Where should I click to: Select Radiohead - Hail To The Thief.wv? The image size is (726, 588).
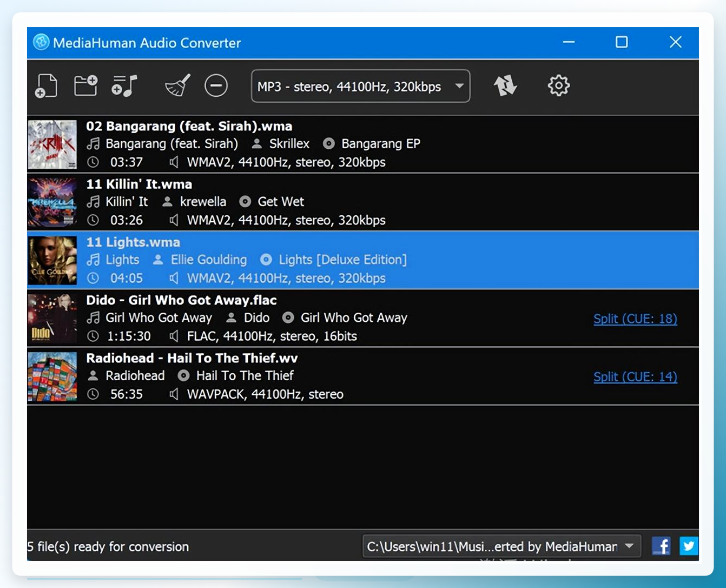[x=362, y=376]
